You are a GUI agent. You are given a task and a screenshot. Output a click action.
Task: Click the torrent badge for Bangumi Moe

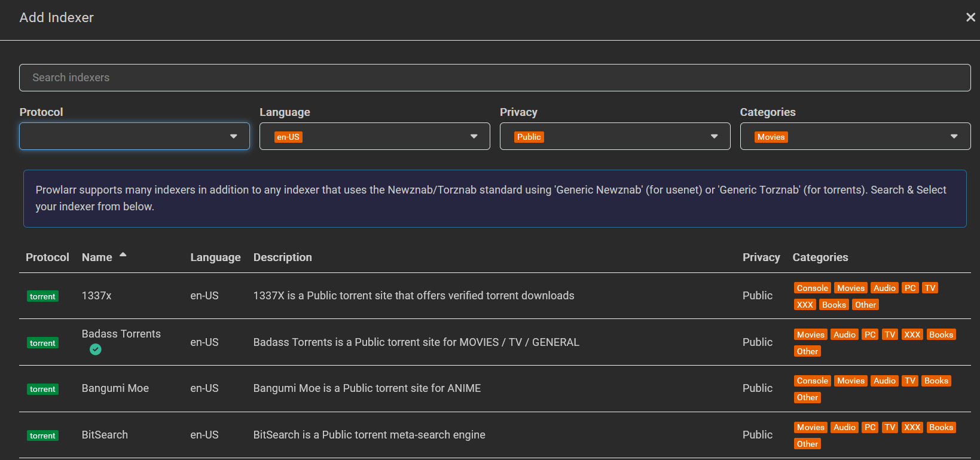pyautogui.click(x=42, y=389)
